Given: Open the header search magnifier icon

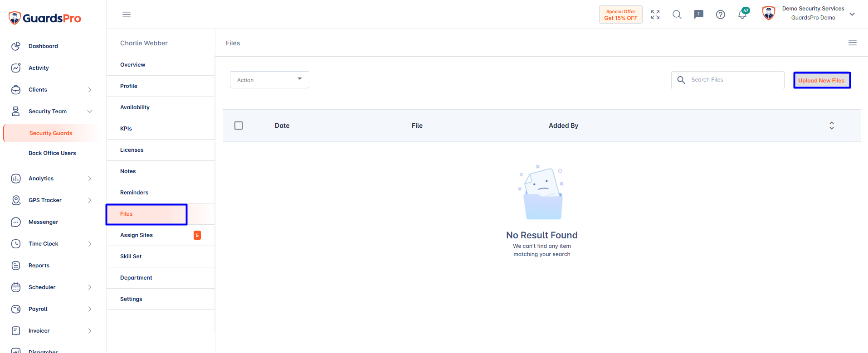Looking at the screenshot, I should tap(677, 15).
